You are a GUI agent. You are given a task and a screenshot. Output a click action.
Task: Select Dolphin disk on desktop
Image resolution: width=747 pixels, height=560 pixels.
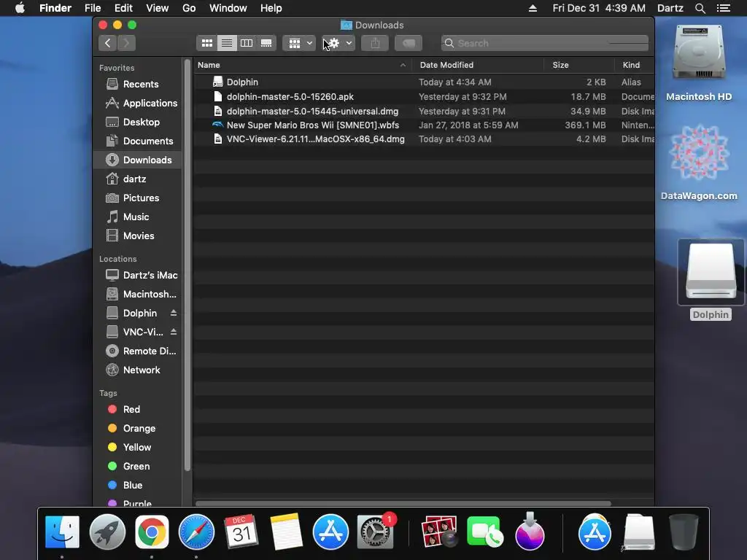[711, 279]
